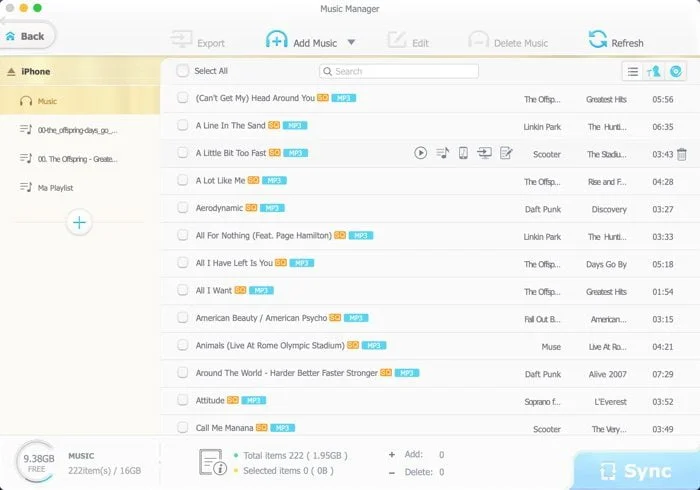
Task: Click the Edit toolbar item
Action: tap(408, 41)
